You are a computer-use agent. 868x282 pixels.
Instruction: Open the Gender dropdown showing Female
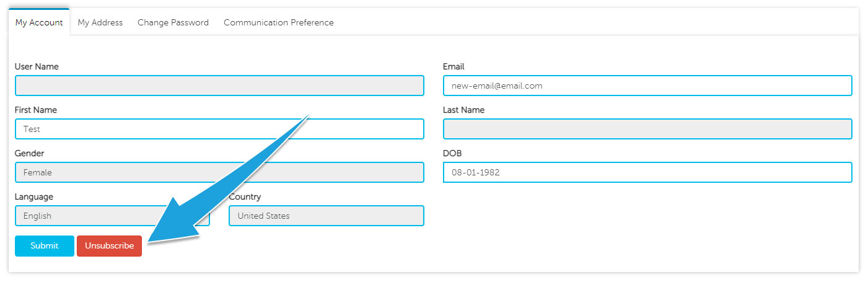pos(219,172)
